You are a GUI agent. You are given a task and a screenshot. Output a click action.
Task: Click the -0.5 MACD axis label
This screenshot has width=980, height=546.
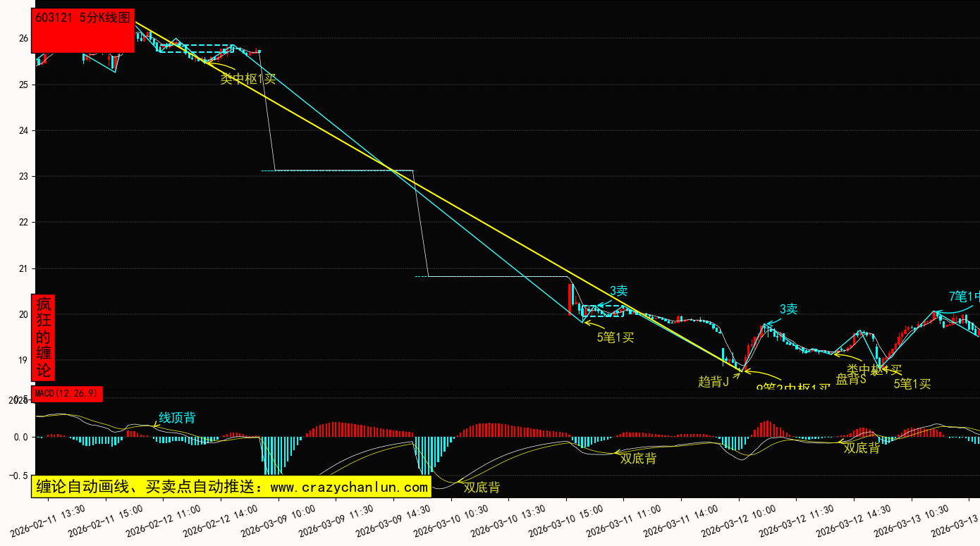tap(19, 476)
